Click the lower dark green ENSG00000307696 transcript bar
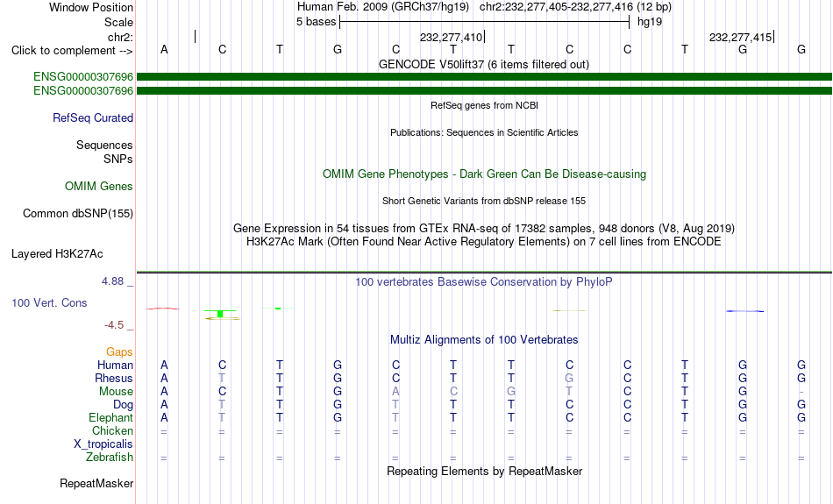833x504 pixels. pyautogui.click(x=484, y=91)
